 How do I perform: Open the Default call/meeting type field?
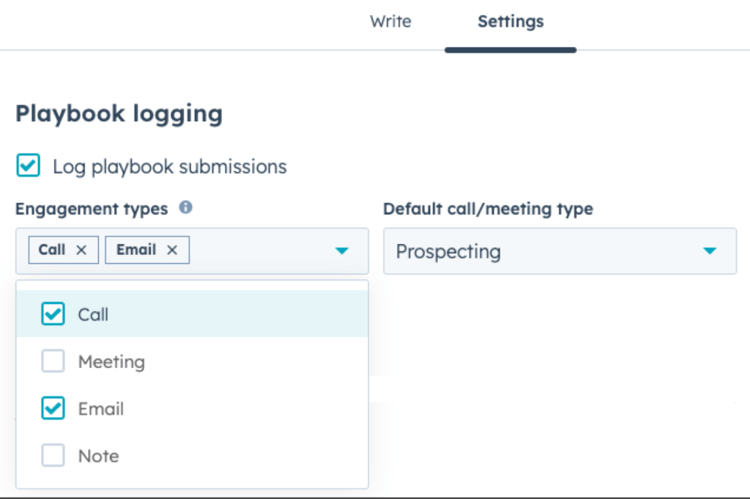click(x=540, y=251)
